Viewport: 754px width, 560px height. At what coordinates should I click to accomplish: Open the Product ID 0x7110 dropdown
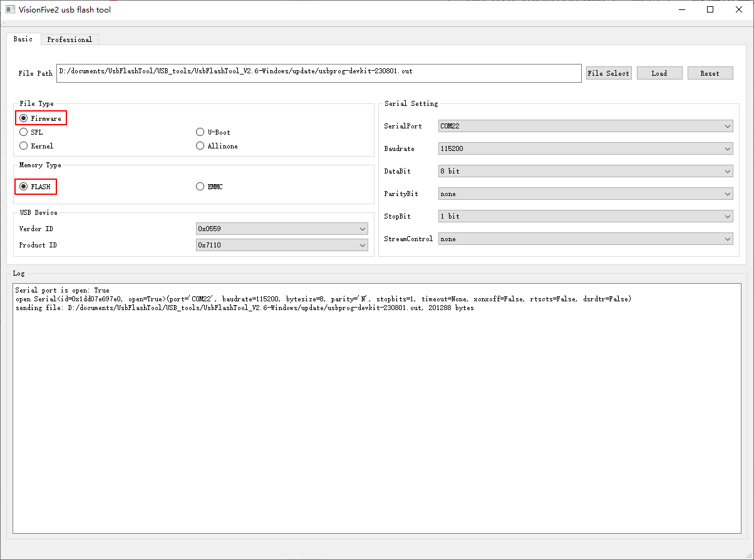(282, 246)
